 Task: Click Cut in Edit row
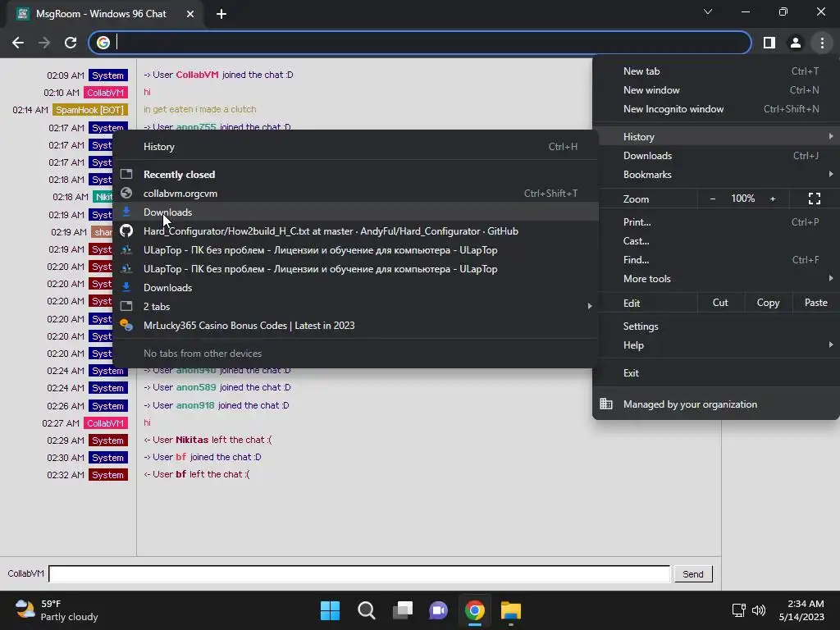(720, 303)
